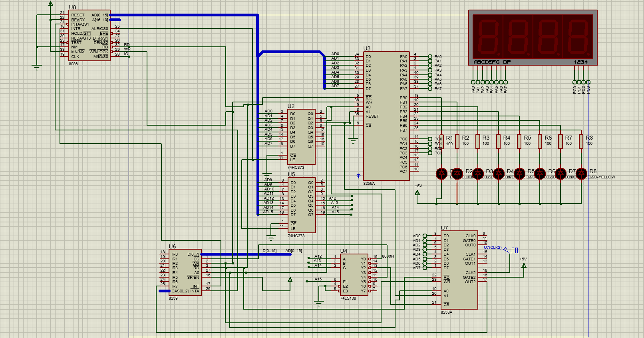The height and width of the screenshot is (338, 644).
Task: Click the 'ABCDEFG DP' label on the display
Action: coord(492,62)
